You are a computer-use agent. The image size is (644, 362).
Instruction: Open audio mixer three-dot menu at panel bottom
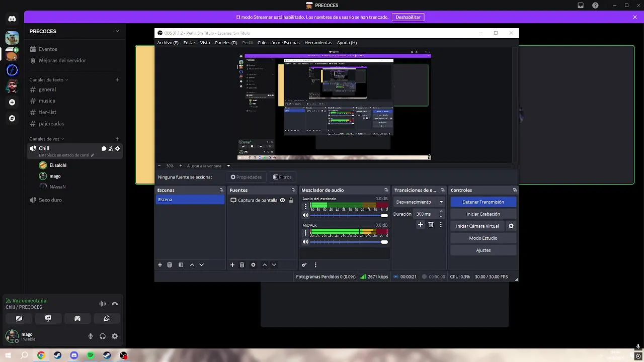click(x=315, y=265)
